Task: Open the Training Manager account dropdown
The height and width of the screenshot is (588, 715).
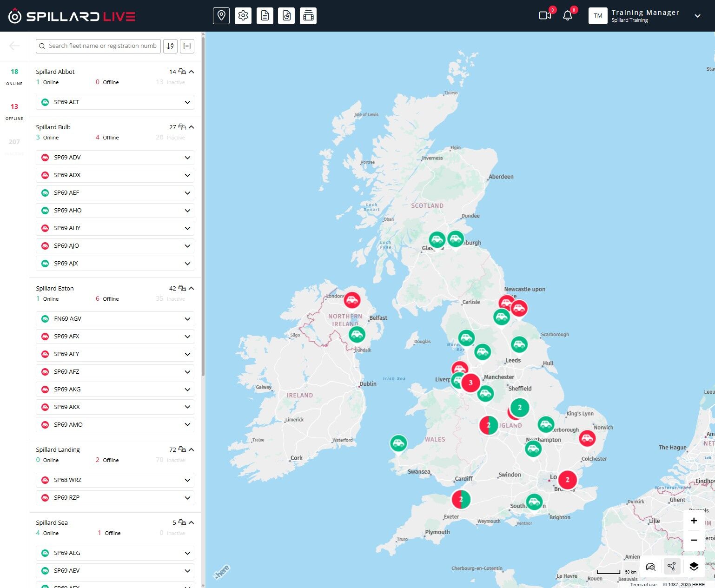Action: [697, 16]
